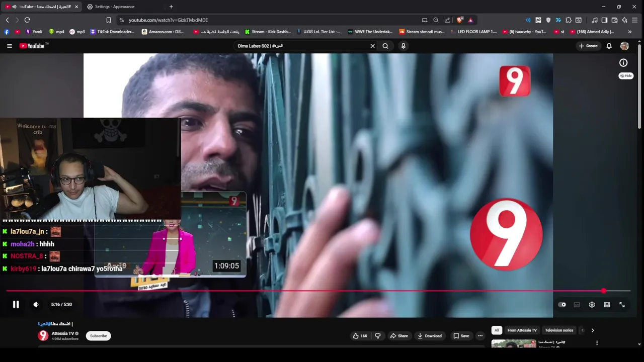Viewport: 644px width, 362px height.
Task: Click the address bar URL
Action: (x=168, y=20)
